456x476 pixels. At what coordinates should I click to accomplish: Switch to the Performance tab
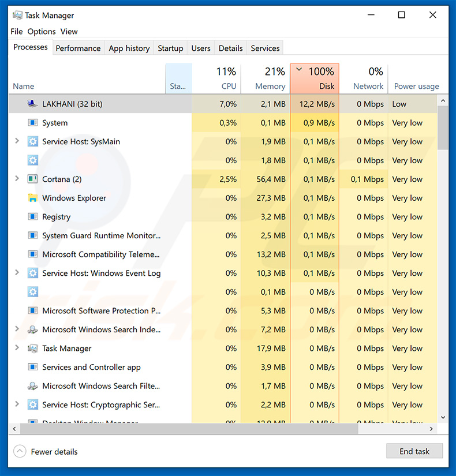[x=78, y=48]
